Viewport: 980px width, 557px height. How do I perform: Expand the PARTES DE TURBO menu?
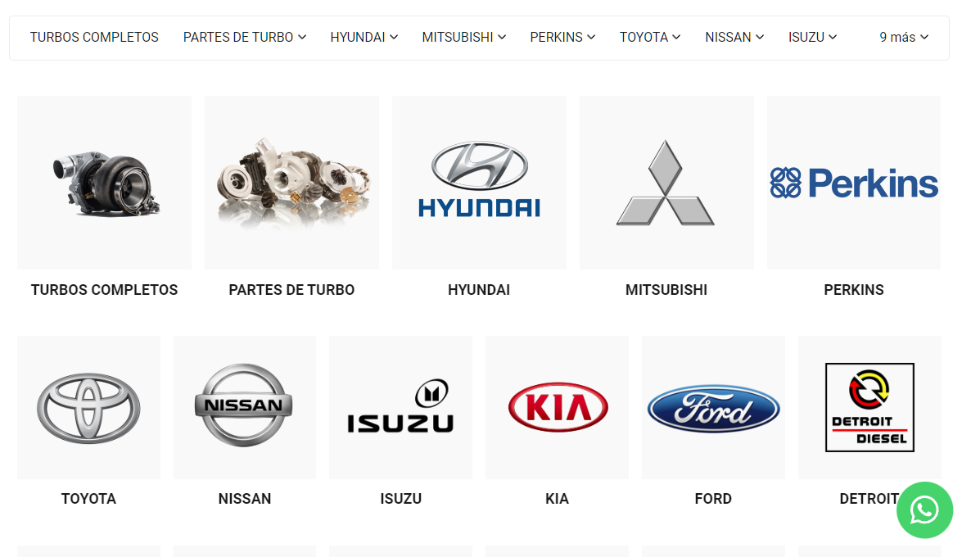244,38
